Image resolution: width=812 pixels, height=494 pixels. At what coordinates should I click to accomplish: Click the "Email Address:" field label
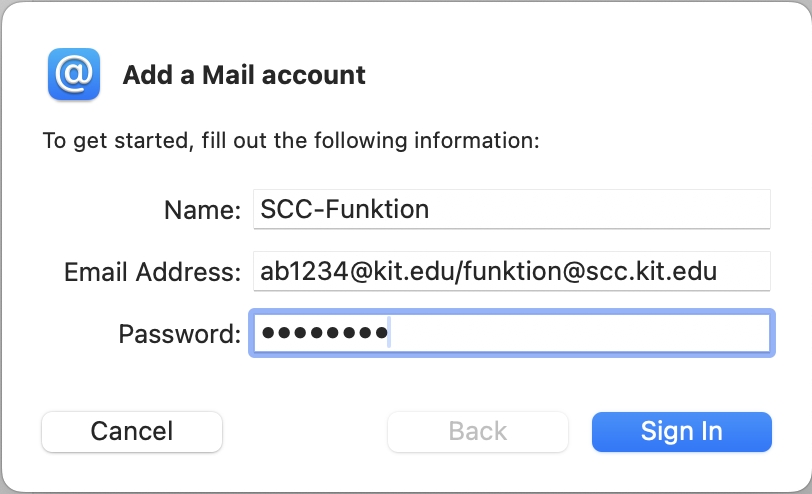pyautogui.click(x=152, y=272)
